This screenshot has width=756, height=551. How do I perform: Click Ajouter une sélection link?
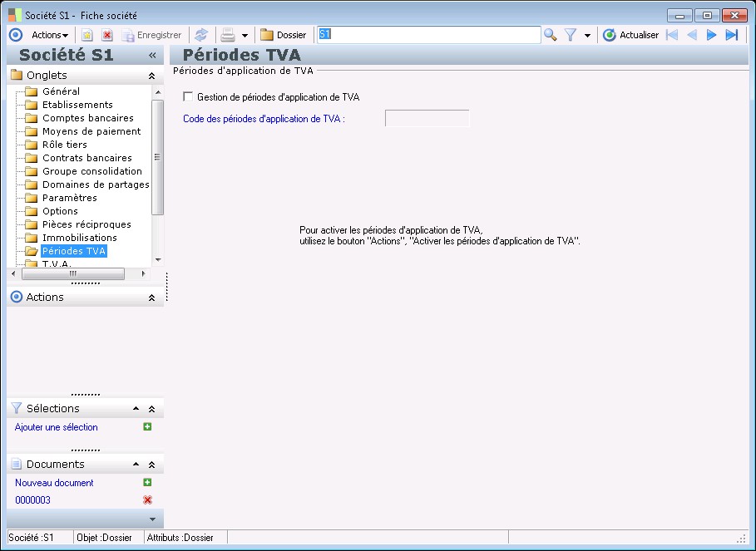tap(56, 427)
